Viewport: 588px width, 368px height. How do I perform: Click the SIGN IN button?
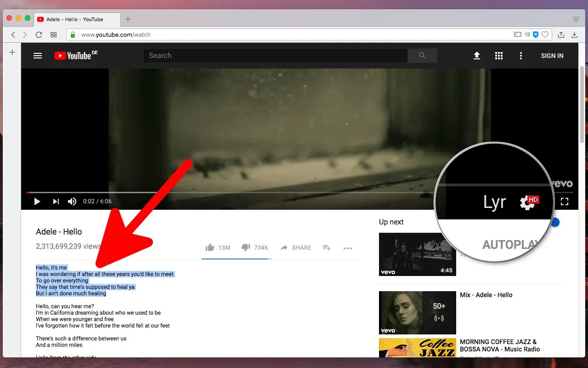[552, 56]
